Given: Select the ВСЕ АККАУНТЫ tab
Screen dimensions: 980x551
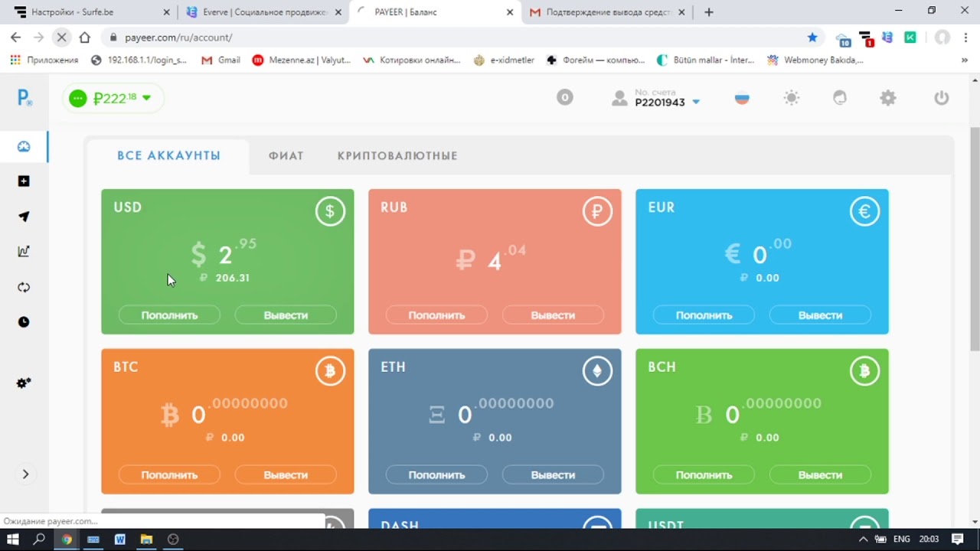Looking at the screenshot, I should 168,156.
